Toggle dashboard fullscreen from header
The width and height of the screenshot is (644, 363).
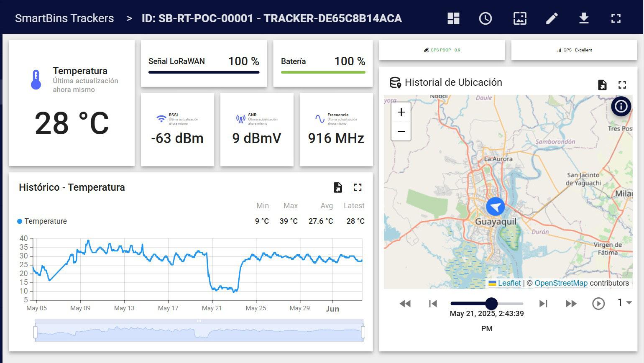(x=616, y=18)
